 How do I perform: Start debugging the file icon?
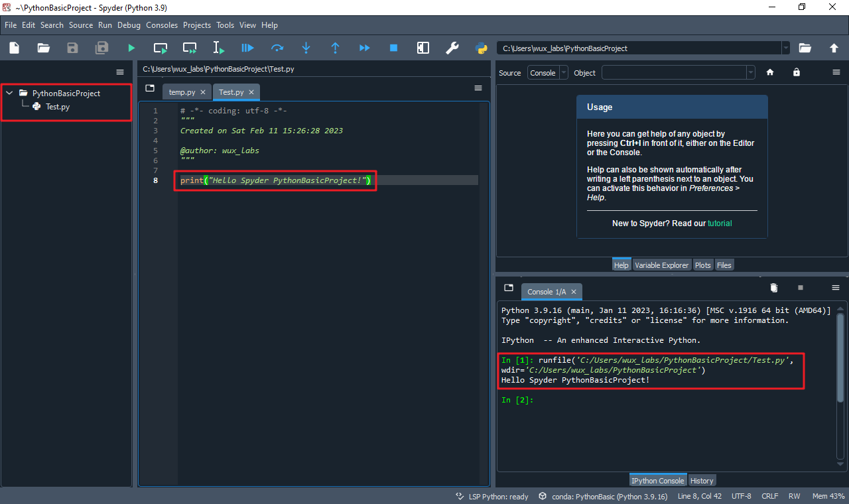248,48
